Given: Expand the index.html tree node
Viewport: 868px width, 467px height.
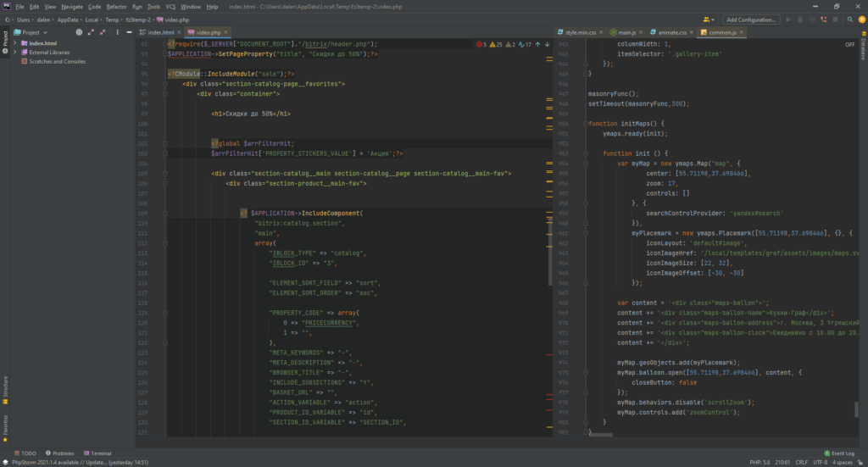Looking at the screenshot, I should (x=14, y=43).
